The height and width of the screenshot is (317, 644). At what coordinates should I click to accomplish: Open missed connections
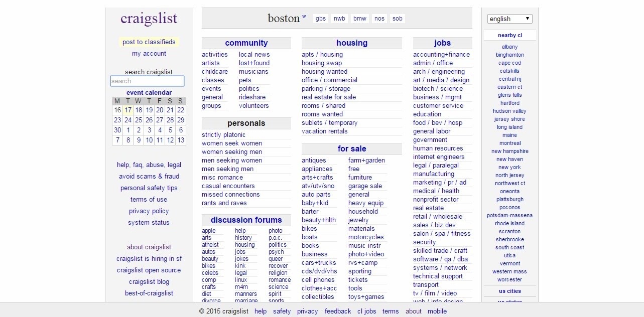coord(231,195)
